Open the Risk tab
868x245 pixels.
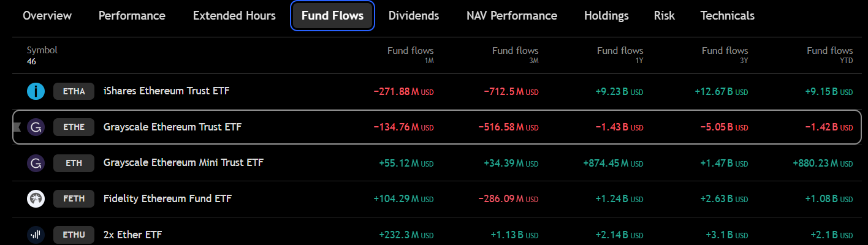pos(664,16)
